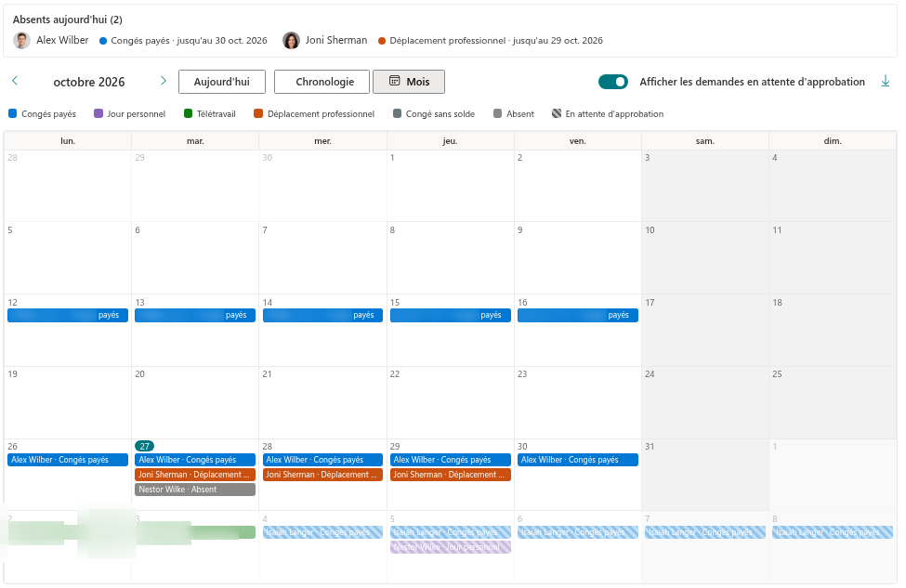Open pending Isaiah Langer event on 4
906x588 pixels.
click(x=323, y=532)
